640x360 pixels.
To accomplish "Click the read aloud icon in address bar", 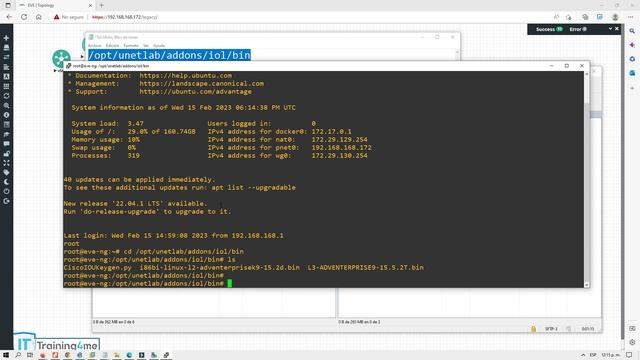I will click(x=556, y=17).
